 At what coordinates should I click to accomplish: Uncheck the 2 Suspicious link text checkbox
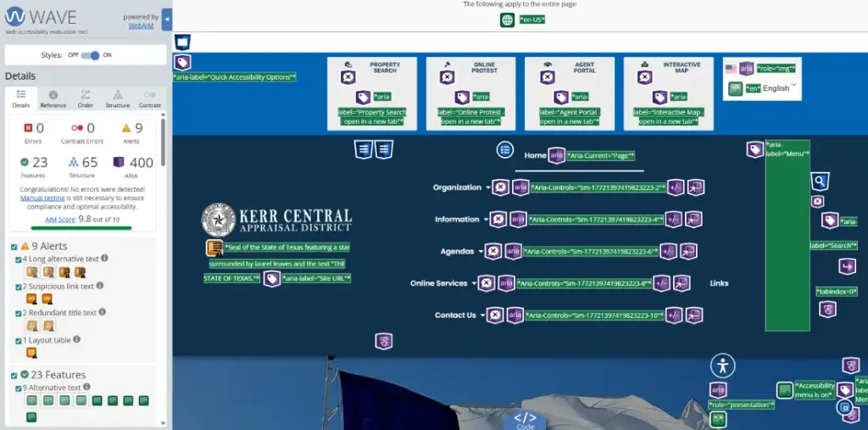coord(19,287)
